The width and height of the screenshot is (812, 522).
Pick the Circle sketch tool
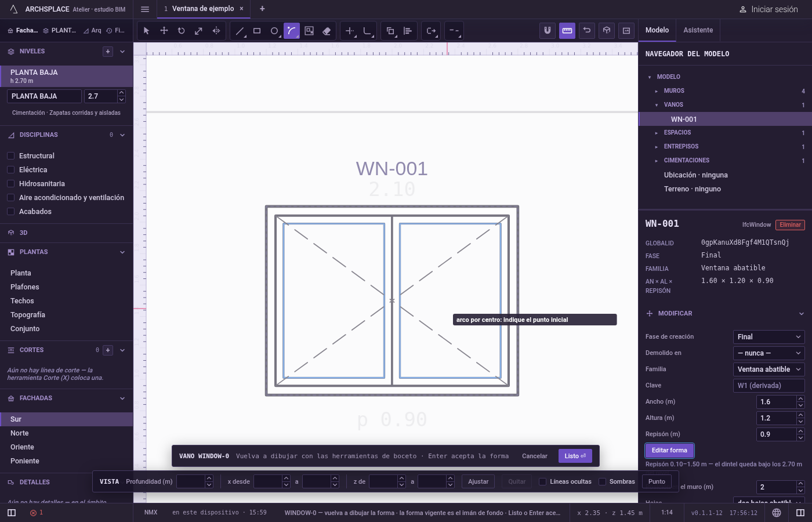tap(274, 31)
